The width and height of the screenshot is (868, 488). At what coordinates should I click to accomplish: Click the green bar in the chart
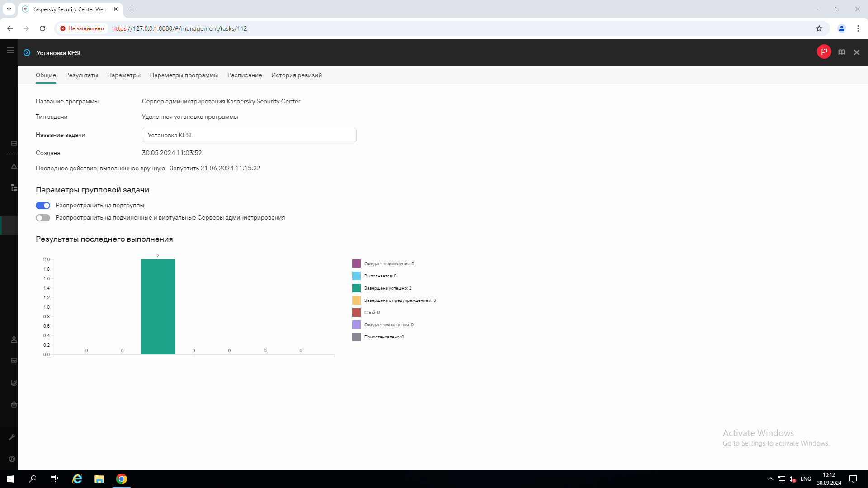[158, 307]
